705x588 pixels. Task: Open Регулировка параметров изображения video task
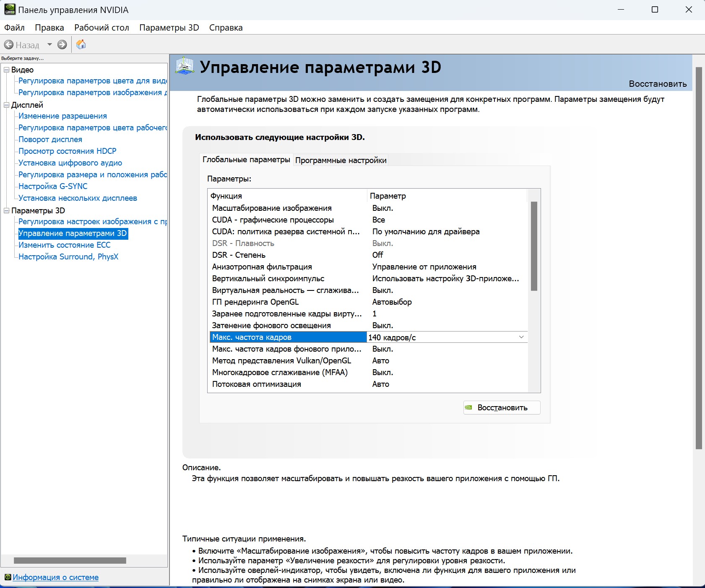[x=93, y=93]
